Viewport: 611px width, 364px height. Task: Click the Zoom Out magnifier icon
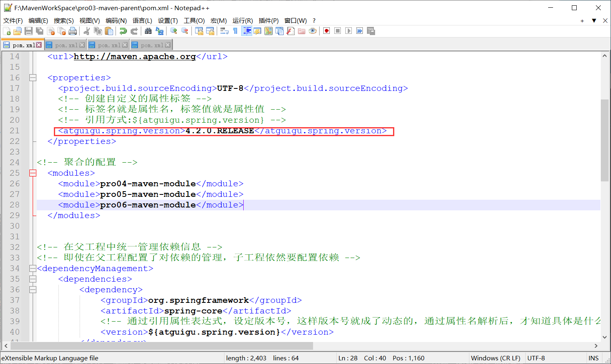coord(185,31)
